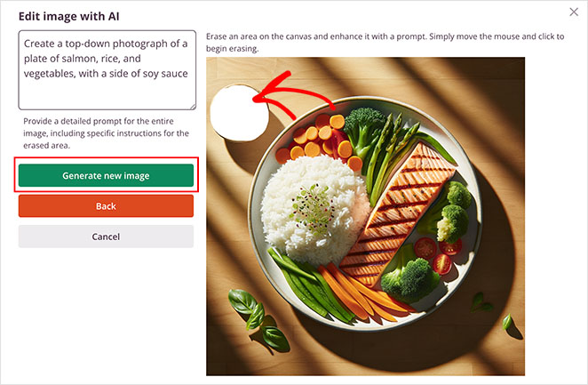This screenshot has height=385, width=588.
Task: Click the Generate new image button
Action: [106, 175]
